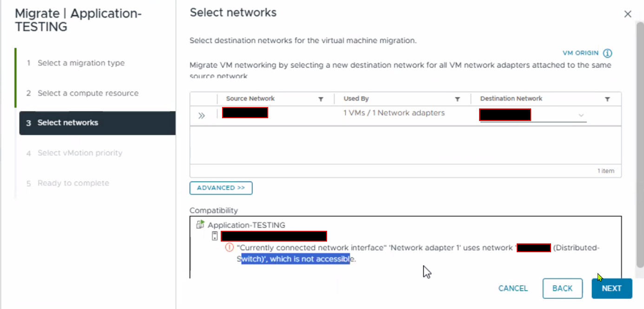The height and width of the screenshot is (309, 644).
Task: Go to step 1 Select a migration type
Action: (81, 63)
